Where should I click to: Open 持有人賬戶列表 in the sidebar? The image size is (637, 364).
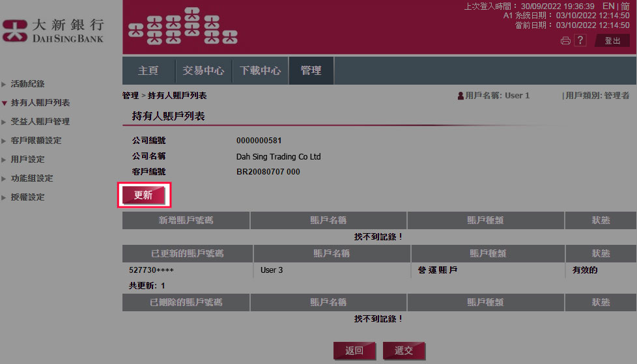40,103
